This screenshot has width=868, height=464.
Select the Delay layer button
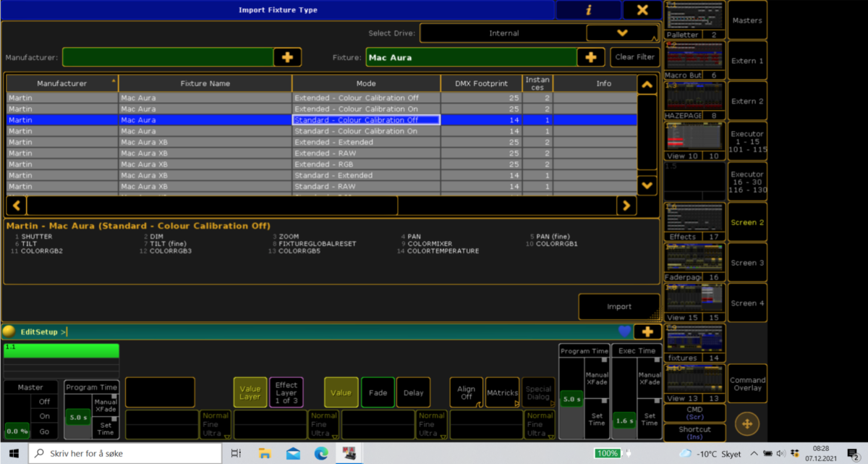413,392
